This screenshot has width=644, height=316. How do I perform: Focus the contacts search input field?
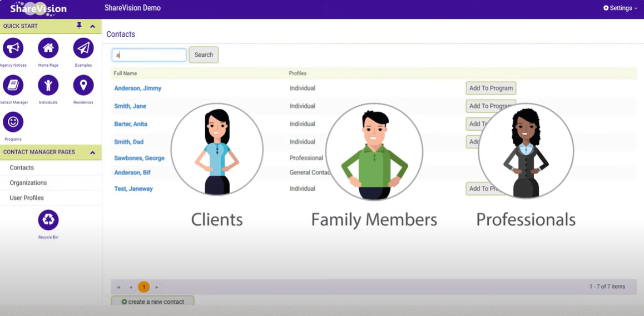click(149, 55)
